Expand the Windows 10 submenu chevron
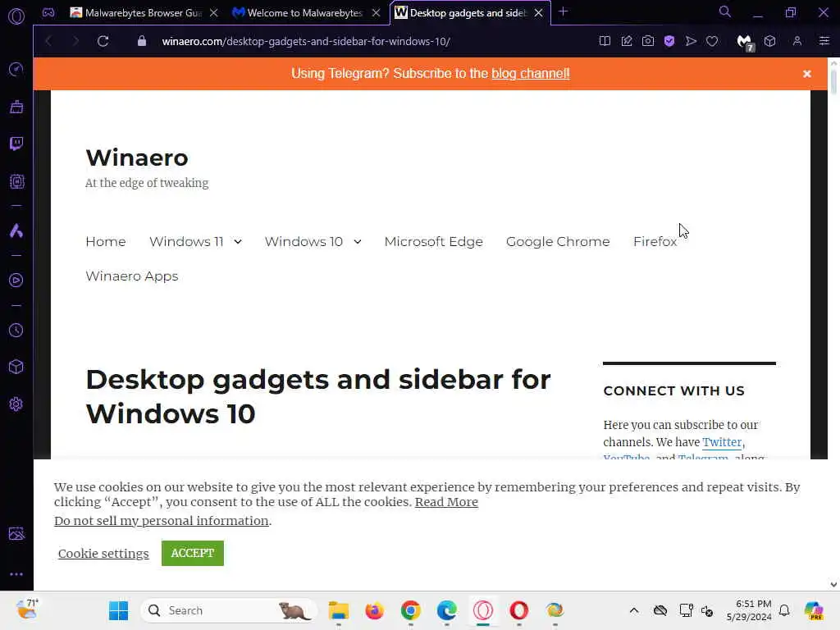The width and height of the screenshot is (840, 630). [358, 242]
